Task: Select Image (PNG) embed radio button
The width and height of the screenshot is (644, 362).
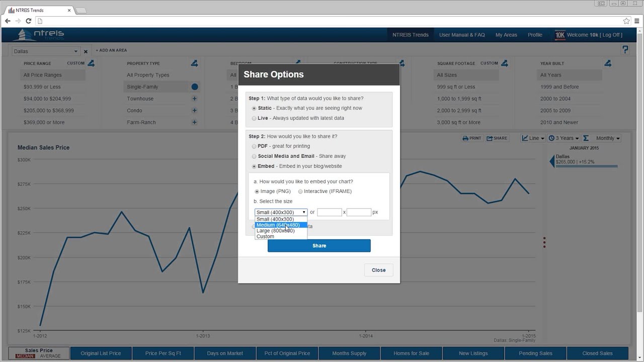Action: click(x=257, y=192)
